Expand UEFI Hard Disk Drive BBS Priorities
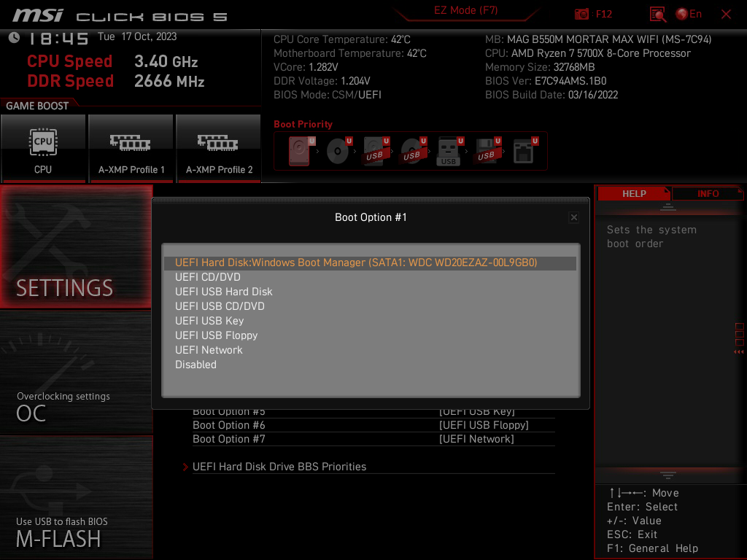 [x=279, y=467]
